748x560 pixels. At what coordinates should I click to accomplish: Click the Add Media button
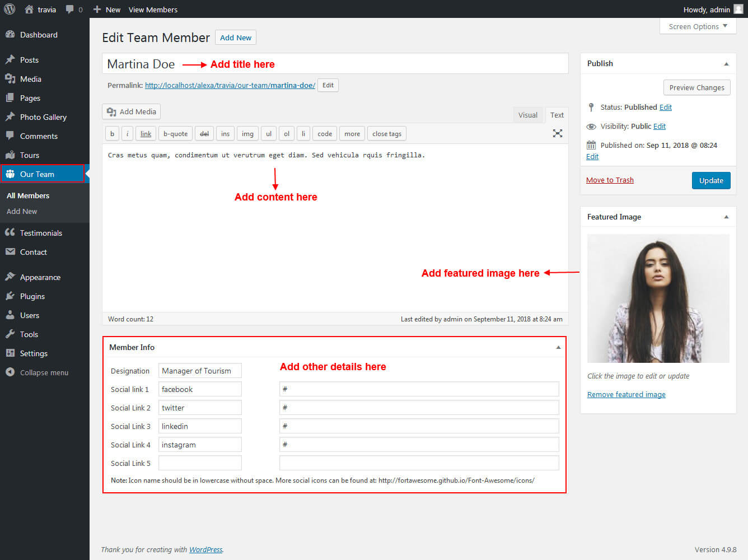pos(132,111)
